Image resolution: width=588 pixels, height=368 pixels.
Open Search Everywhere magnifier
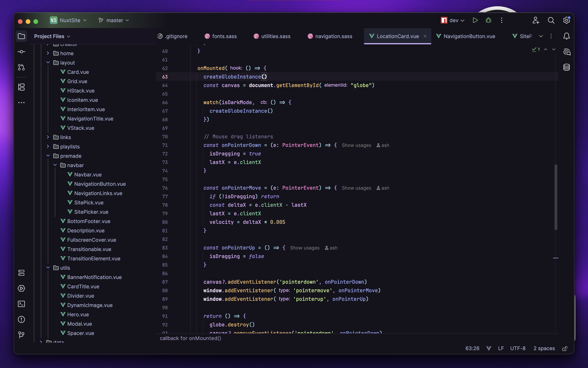coord(551,20)
